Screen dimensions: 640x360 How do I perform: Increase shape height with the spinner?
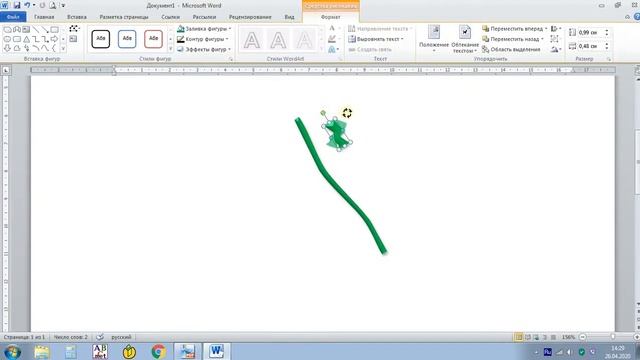point(607,30)
